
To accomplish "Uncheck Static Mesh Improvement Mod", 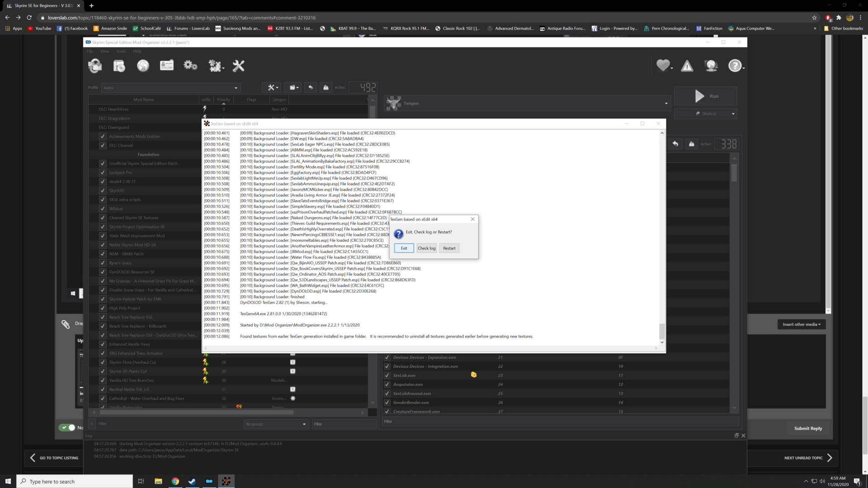I will click(x=103, y=236).
